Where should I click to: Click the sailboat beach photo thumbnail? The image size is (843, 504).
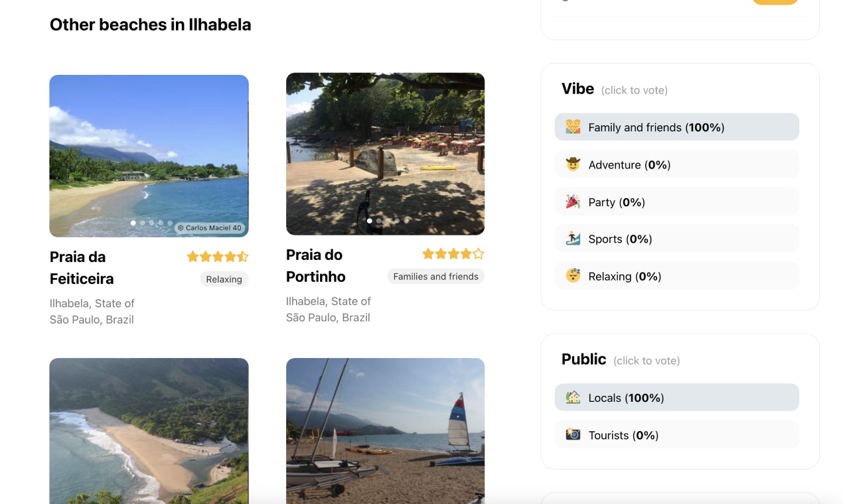[385, 431]
